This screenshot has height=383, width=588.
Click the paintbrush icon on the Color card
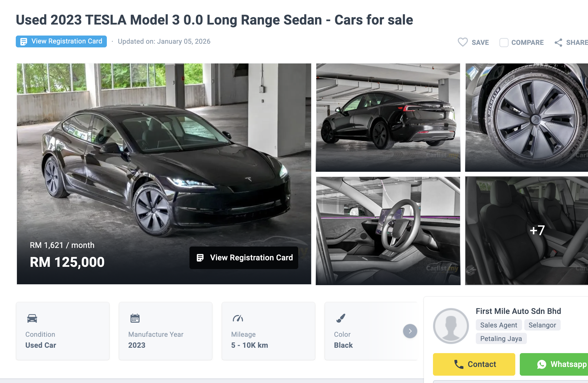point(341,318)
